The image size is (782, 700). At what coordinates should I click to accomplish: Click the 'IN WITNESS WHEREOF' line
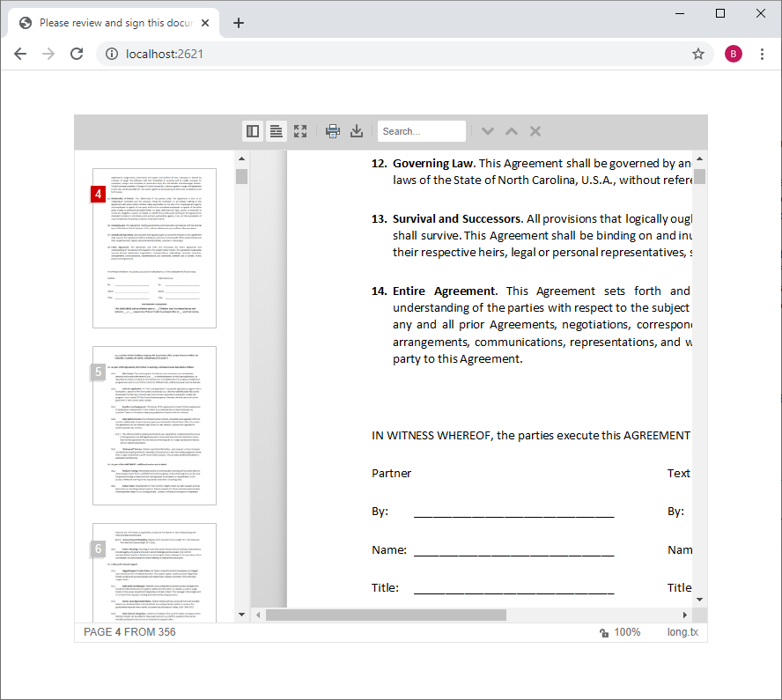tap(531, 436)
